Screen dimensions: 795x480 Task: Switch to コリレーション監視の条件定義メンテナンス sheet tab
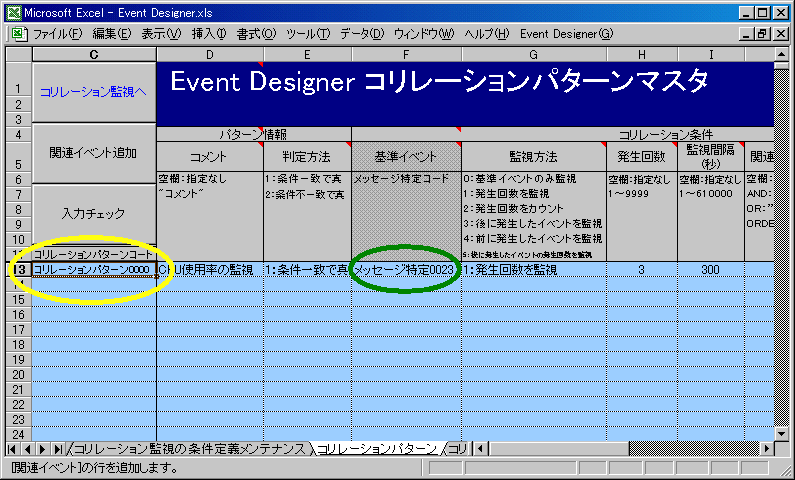click(x=190, y=449)
